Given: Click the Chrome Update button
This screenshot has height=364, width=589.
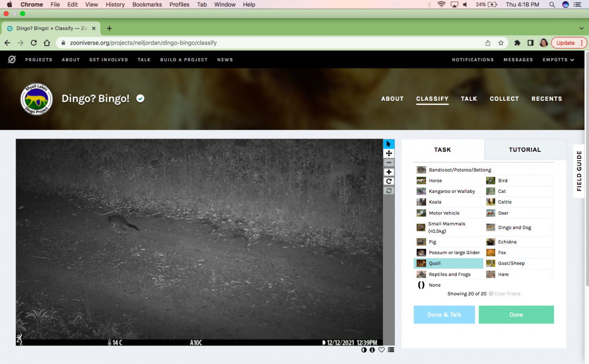Looking at the screenshot, I should click(x=569, y=43).
